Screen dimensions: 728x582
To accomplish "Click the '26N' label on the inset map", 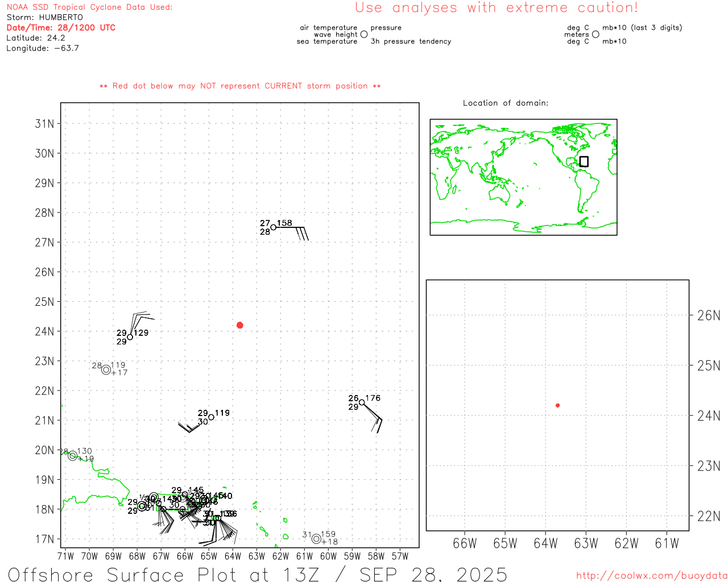I will 709,316.
